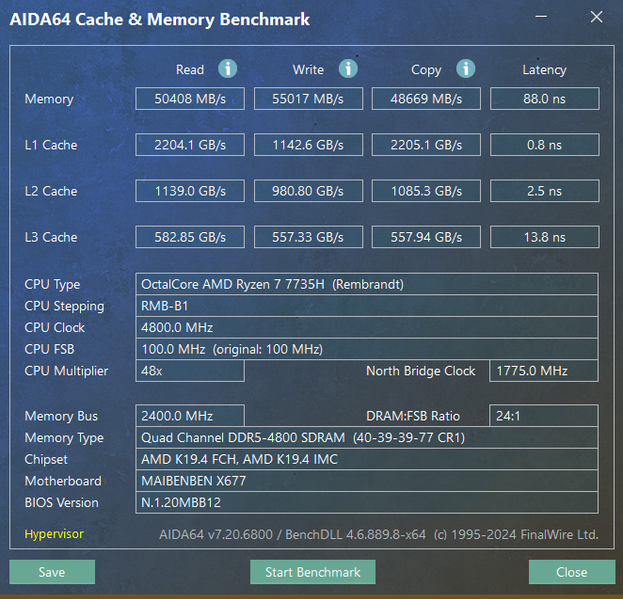Screen dimensions: 623x599
Task: Click the L3 Cache latency 13.8 ns field
Action: click(x=545, y=237)
